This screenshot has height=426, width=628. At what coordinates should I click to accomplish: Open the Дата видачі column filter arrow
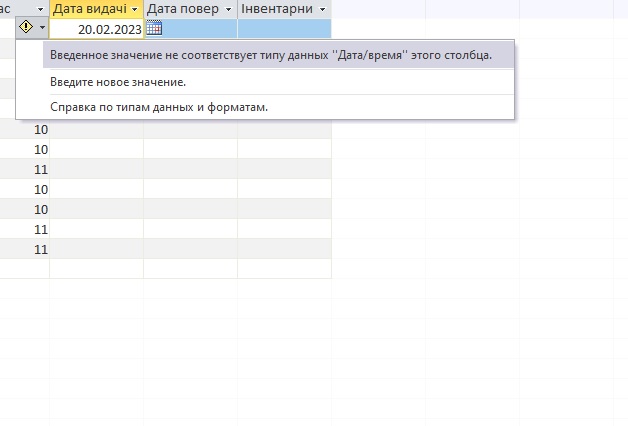pos(135,9)
